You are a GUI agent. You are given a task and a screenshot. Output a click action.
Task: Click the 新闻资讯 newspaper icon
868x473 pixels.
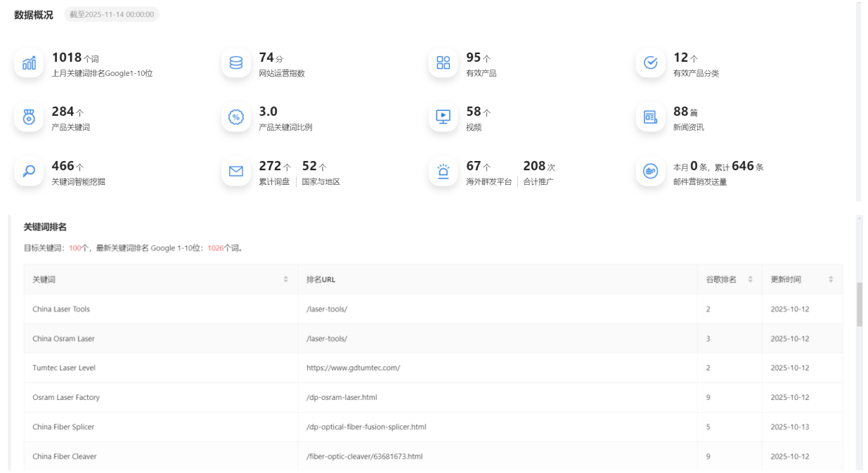pos(651,117)
